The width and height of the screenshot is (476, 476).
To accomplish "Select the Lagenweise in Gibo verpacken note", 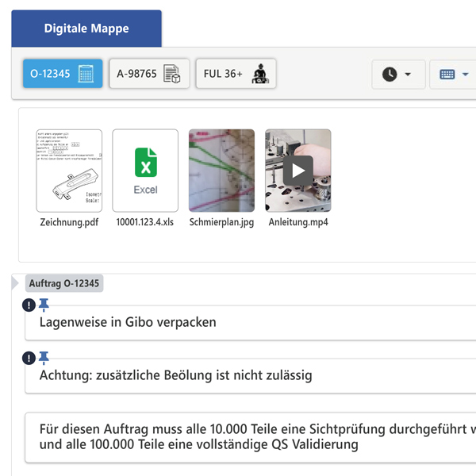I will pyautogui.click(x=251, y=323).
